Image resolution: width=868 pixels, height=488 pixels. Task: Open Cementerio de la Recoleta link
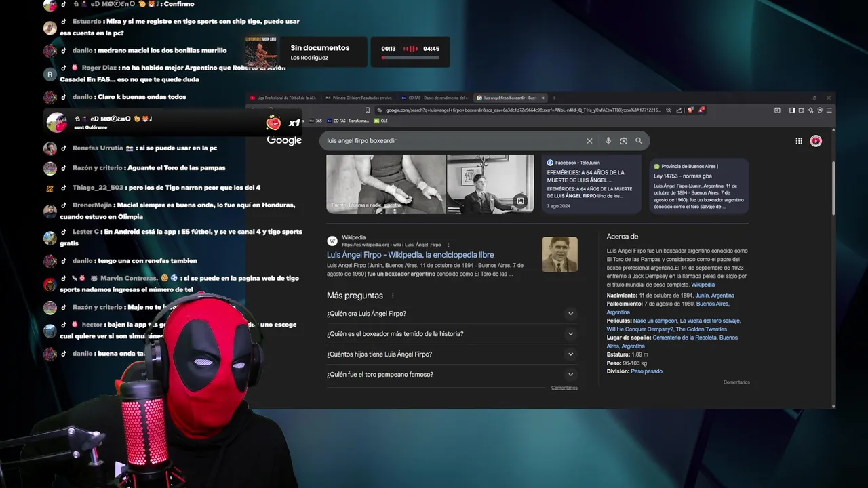point(684,338)
